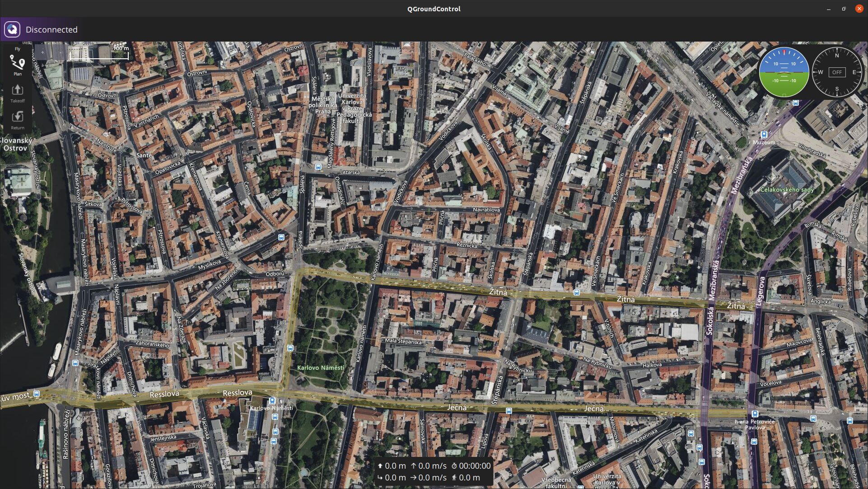Screen dimensions: 868x489
Task: Click the Anglická street label
Action: point(821,301)
